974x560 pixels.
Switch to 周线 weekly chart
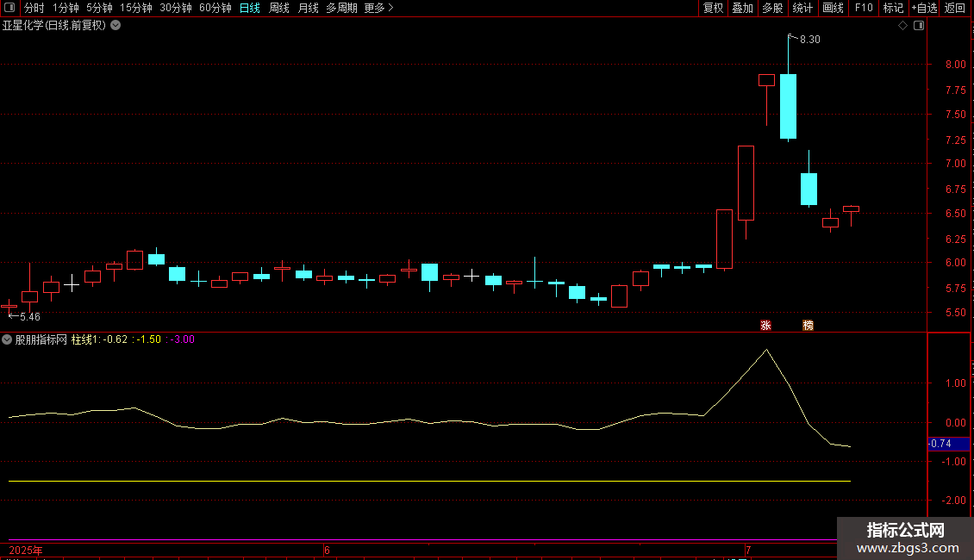[x=279, y=8]
